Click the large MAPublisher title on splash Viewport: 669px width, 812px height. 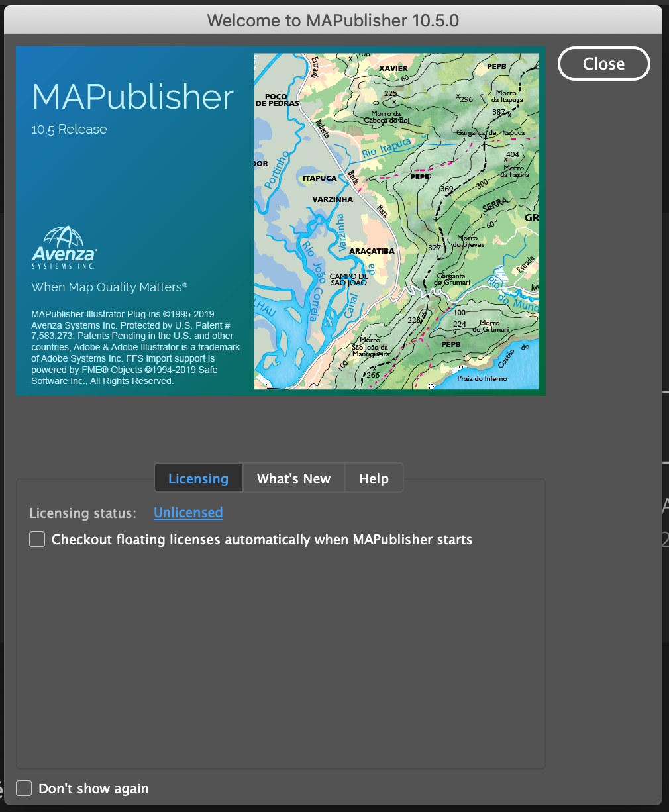click(132, 97)
